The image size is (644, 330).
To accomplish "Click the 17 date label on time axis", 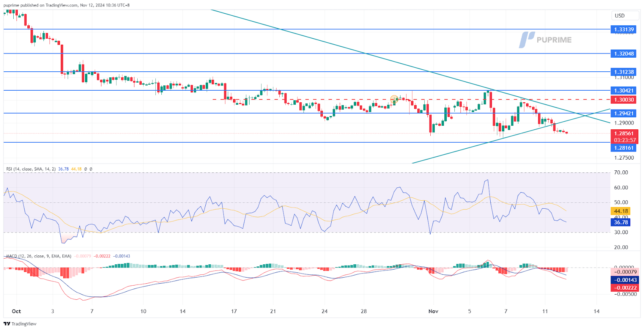I will 234,311.
